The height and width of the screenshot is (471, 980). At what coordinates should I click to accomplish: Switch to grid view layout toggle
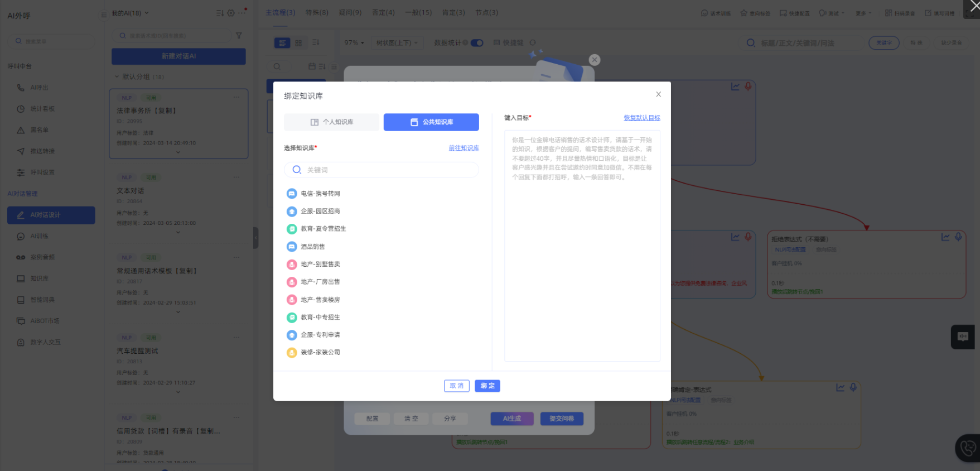[x=298, y=43]
